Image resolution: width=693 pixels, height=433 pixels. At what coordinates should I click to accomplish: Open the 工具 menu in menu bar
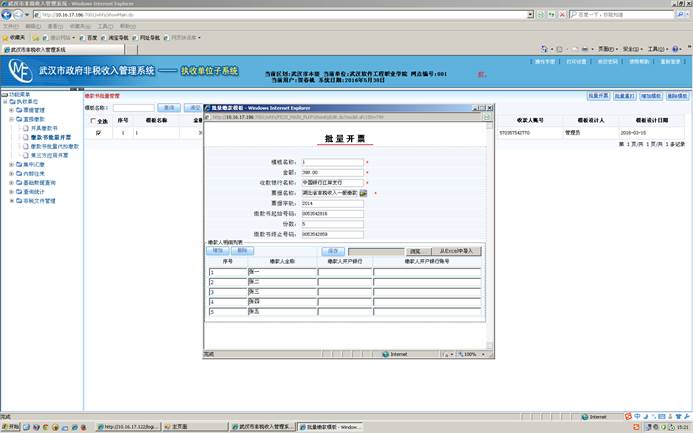coord(657,48)
